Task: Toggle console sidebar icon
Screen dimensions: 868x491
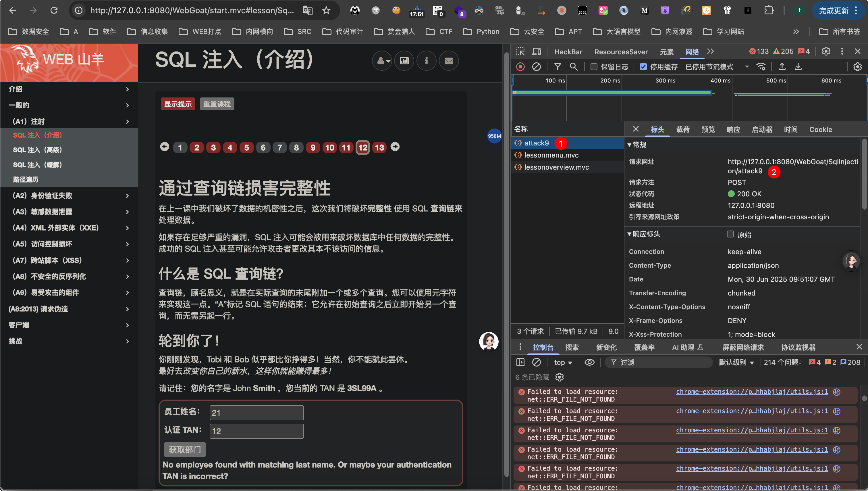Action: click(520, 362)
